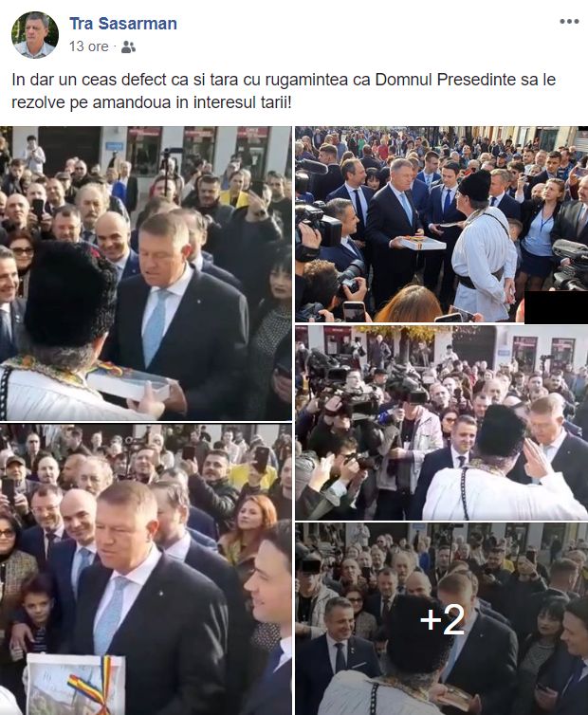Open the Tra Sasarman profile link
The width and height of the screenshot is (588, 715).
[x=123, y=24]
